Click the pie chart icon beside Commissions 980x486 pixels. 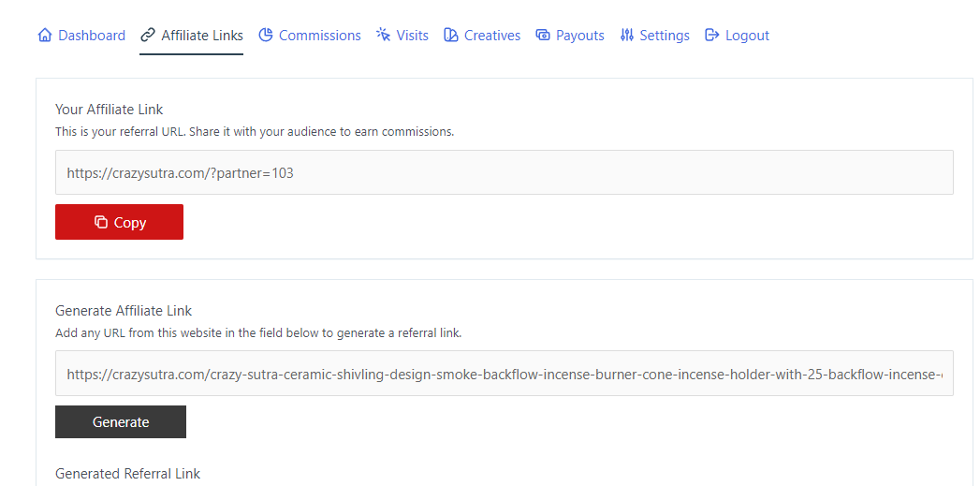[x=266, y=36]
